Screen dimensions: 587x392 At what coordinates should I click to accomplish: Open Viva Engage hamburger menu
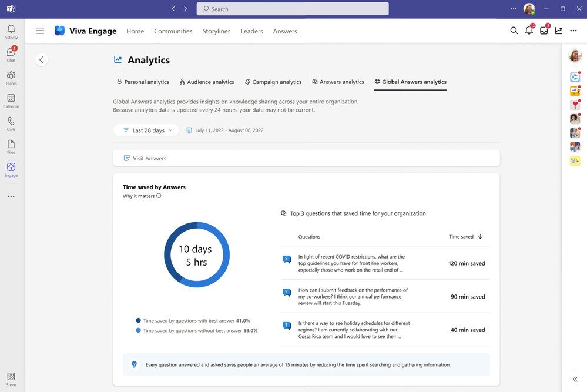coord(40,31)
